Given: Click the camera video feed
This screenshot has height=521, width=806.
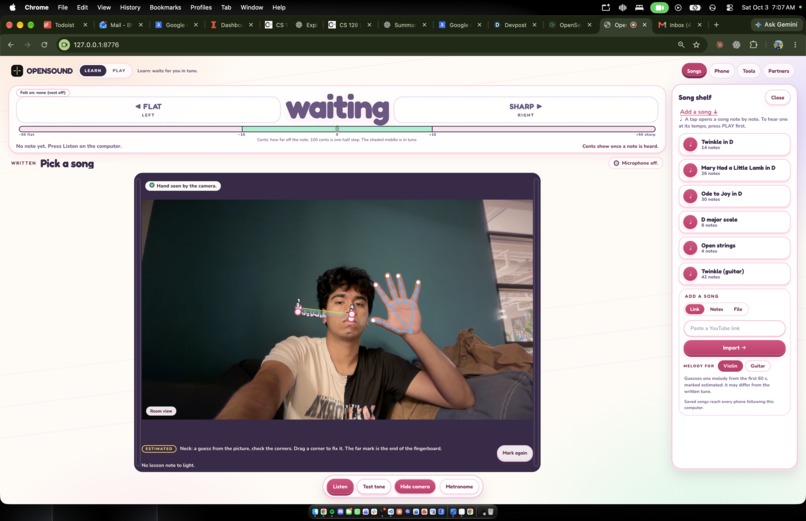Looking at the screenshot, I should [337, 309].
